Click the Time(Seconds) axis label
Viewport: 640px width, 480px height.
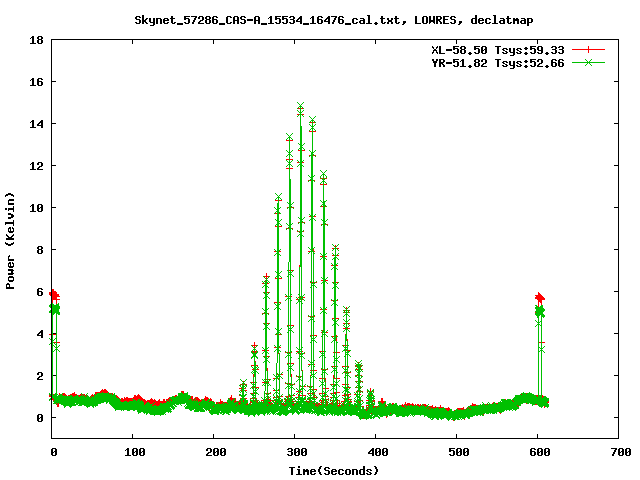click(334, 471)
